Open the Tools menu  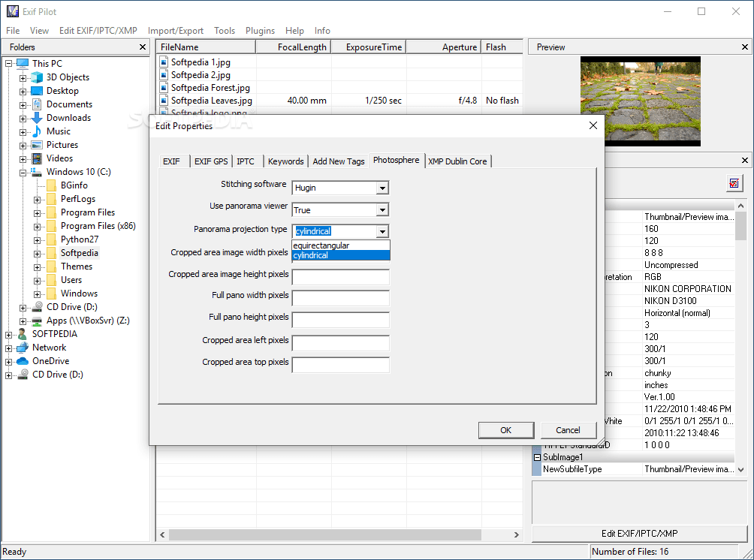click(225, 31)
